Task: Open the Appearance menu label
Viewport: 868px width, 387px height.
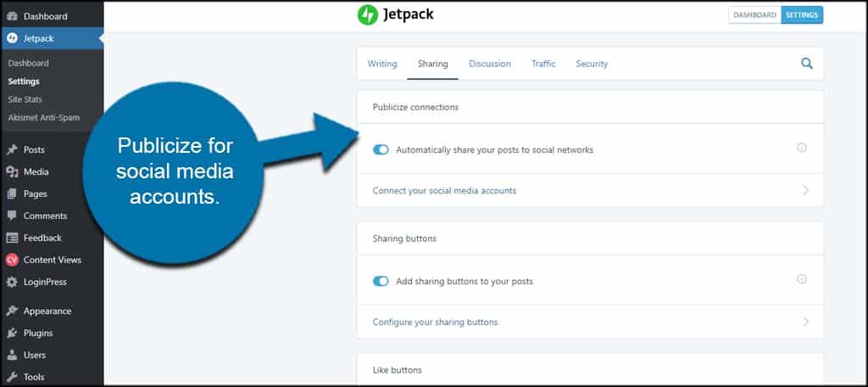Action: (x=47, y=311)
